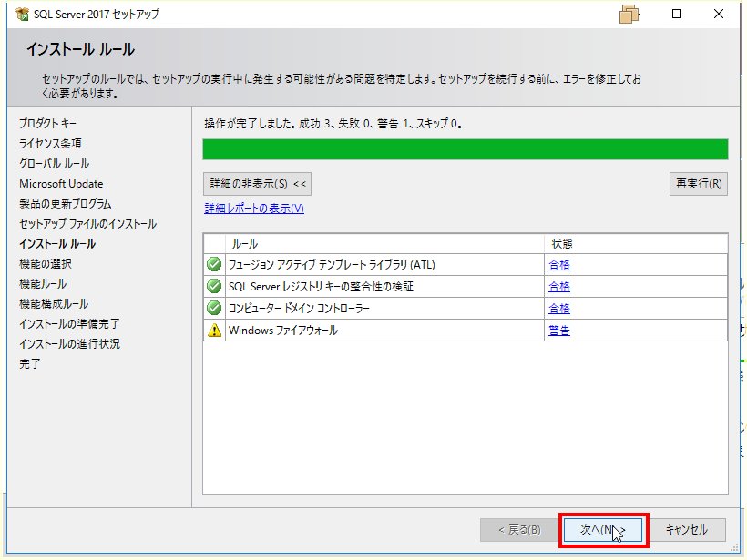The image size is (747, 560).
Task: Select 完了 step in sidebar
Action: (30, 363)
